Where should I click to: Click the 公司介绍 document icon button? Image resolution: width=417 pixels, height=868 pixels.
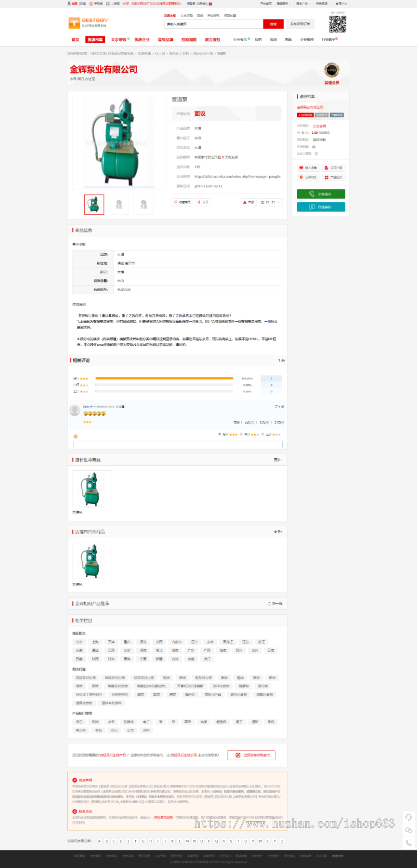tap(334, 168)
